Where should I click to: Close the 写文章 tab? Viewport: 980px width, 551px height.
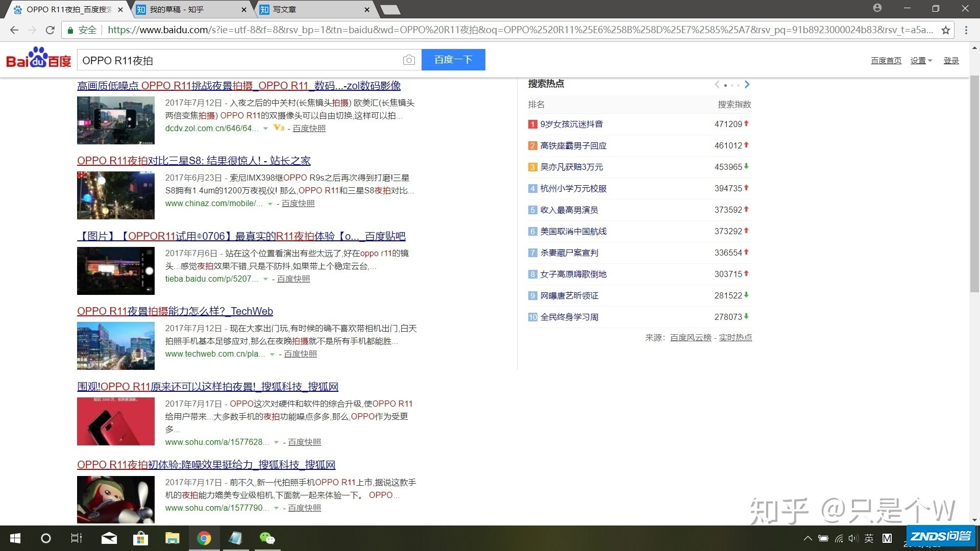pyautogui.click(x=366, y=10)
